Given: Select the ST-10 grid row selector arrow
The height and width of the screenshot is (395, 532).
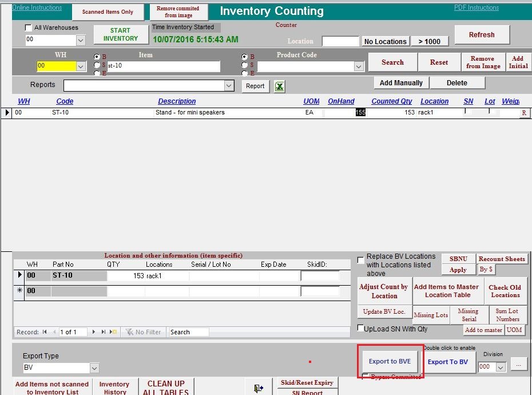Looking at the screenshot, I should click(7, 112).
